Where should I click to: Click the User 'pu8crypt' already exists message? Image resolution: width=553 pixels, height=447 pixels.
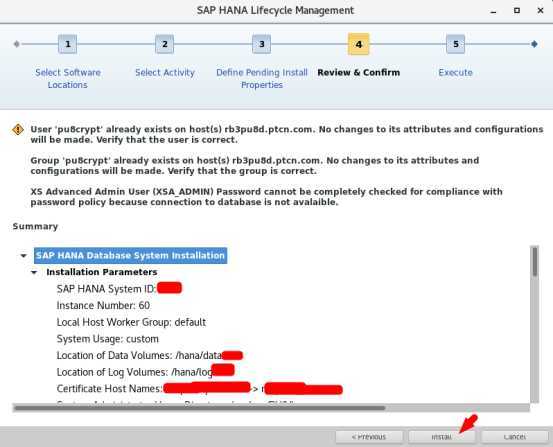(287, 134)
